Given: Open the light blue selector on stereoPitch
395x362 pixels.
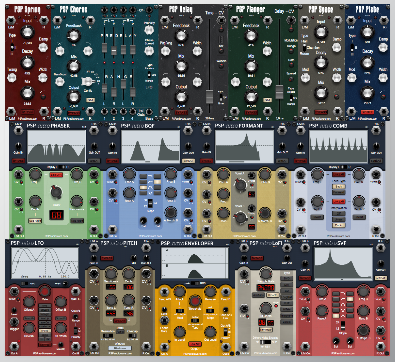Looking at the screenshot, I should 120,348.
